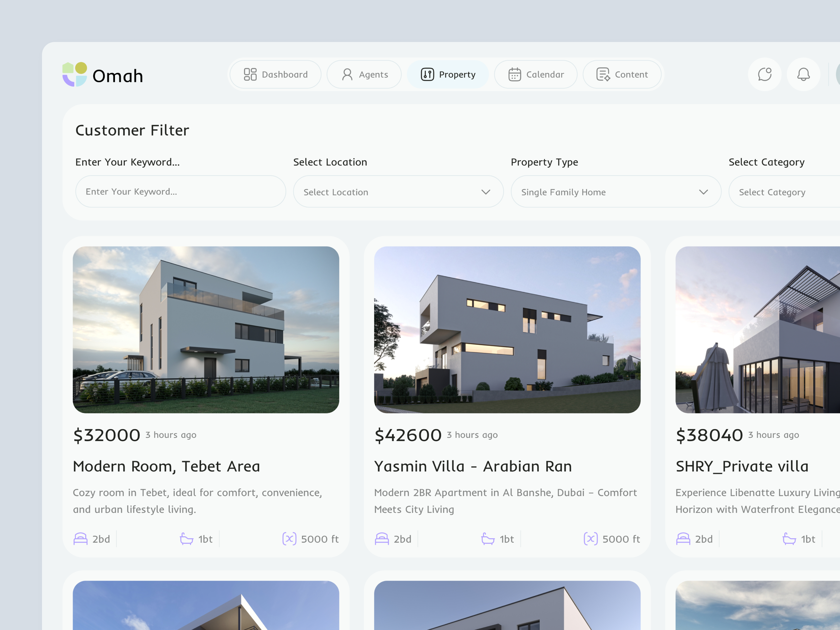This screenshot has height=630, width=840.
Task: Navigate to the Agents section
Action: coord(363,75)
